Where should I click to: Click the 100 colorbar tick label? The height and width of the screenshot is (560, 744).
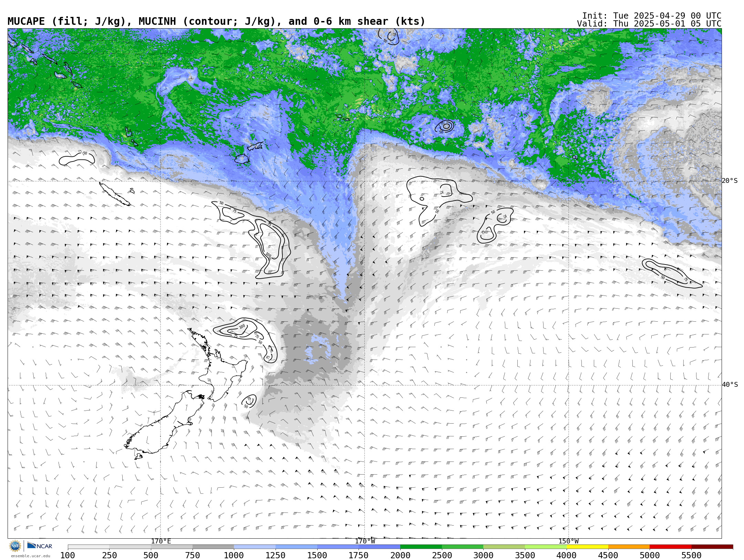click(68, 555)
